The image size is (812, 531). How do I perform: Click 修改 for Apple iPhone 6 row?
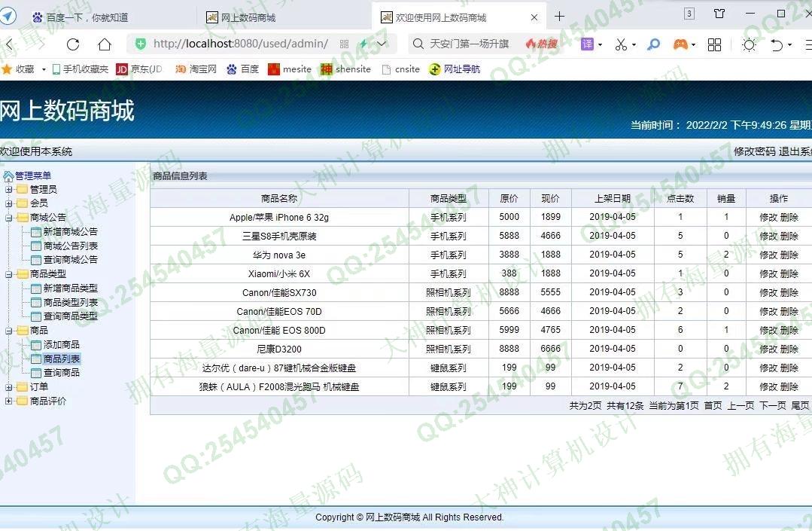pyautogui.click(x=768, y=217)
